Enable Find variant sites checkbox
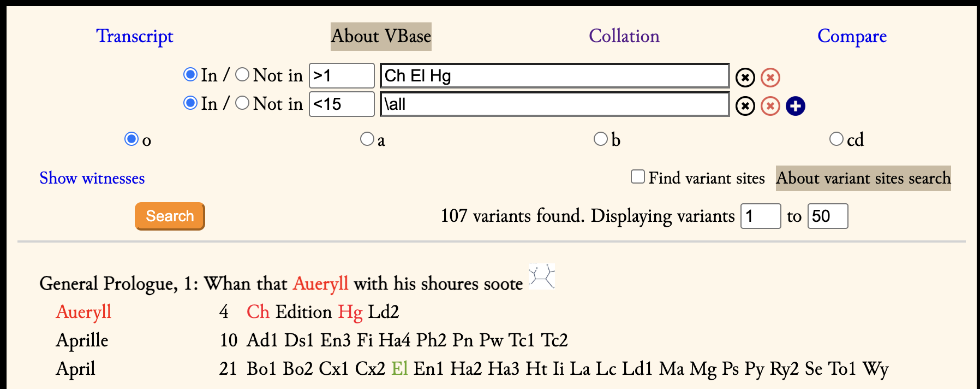Screen dimensions: 980x389 637,176
